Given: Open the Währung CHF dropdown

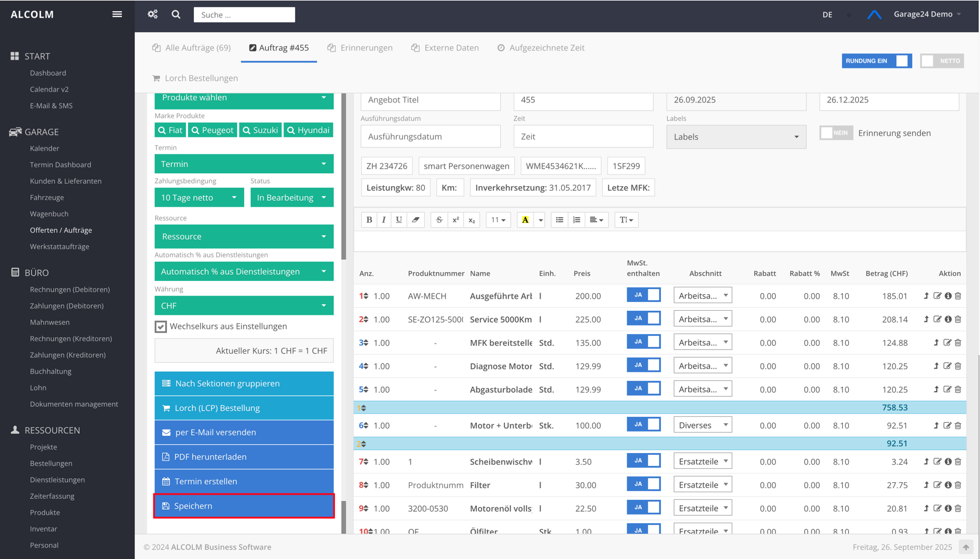Looking at the screenshot, I should click(x=244, y=306).
